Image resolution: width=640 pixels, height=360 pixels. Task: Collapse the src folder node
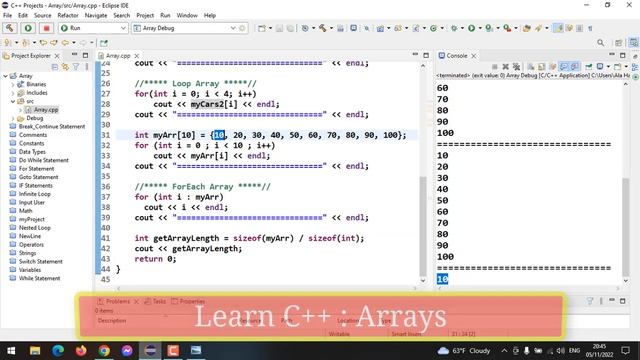[x=13, y=101]
